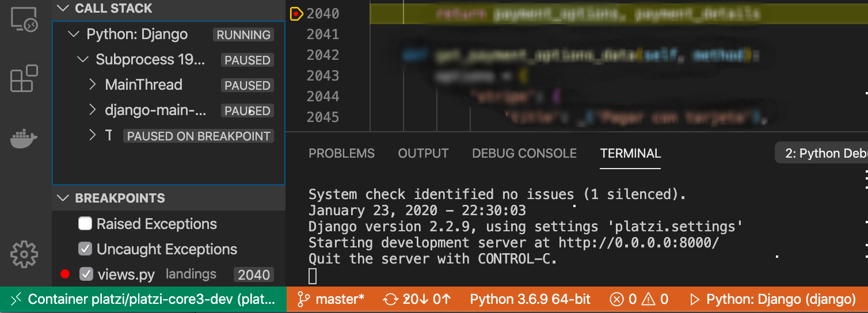Switch to the OUTPUT tab
Viewport: 868px width, 313px height.
(x=423, y=154)
